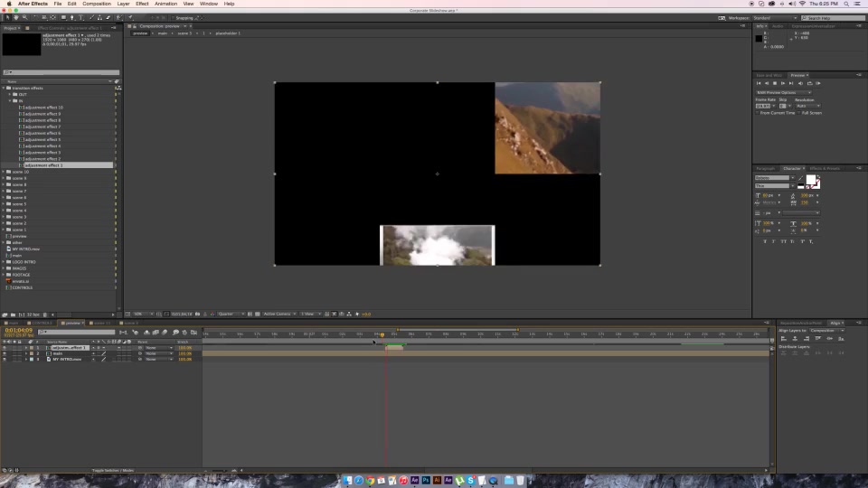Mute audio in Preview panel

pos(800,83)
